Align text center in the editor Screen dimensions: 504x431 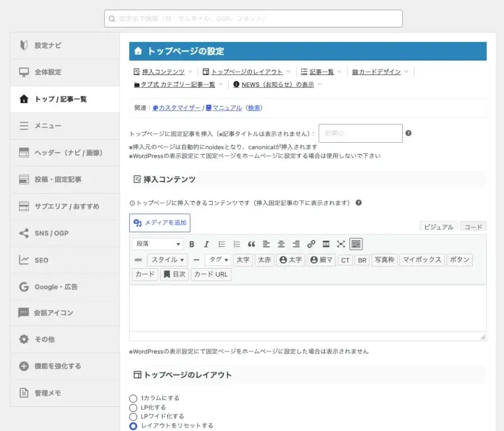coord(281,245)
